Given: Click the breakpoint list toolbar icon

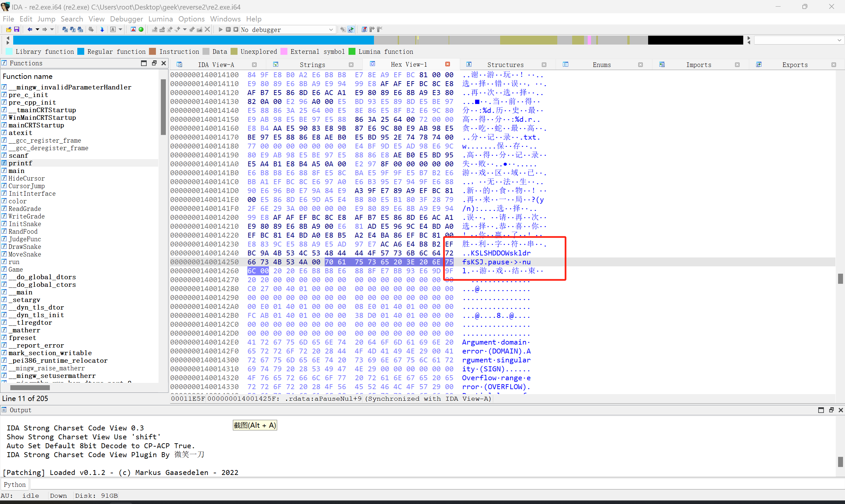Looking at the screenshot, I should coord(364,30).
